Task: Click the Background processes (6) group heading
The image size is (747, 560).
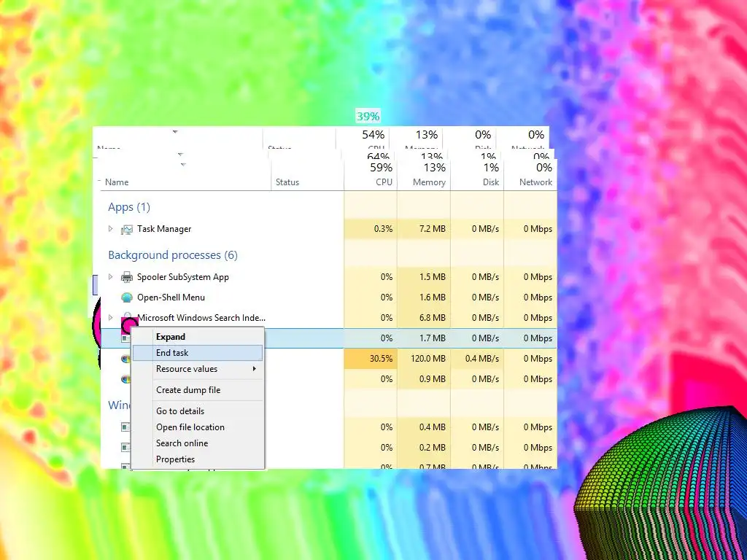Action: (x=173, y=255)
